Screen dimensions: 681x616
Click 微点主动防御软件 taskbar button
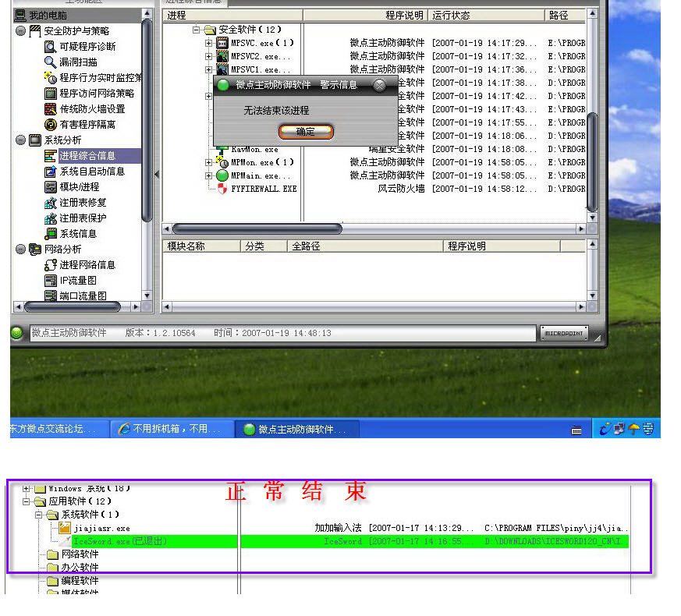297,429
